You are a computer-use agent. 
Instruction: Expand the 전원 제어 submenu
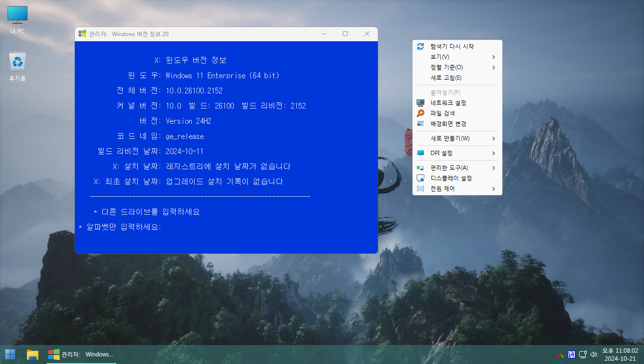493,189
